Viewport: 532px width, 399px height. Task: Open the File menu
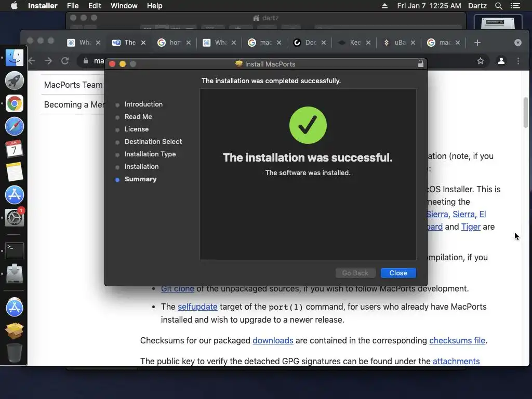click(x=73, y=6)
